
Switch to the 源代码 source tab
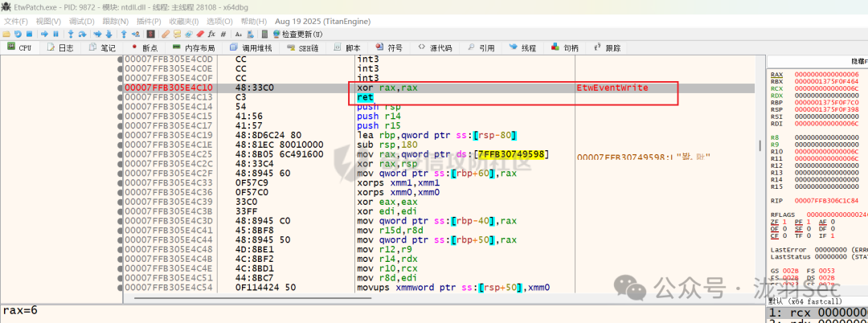(435, 48)
